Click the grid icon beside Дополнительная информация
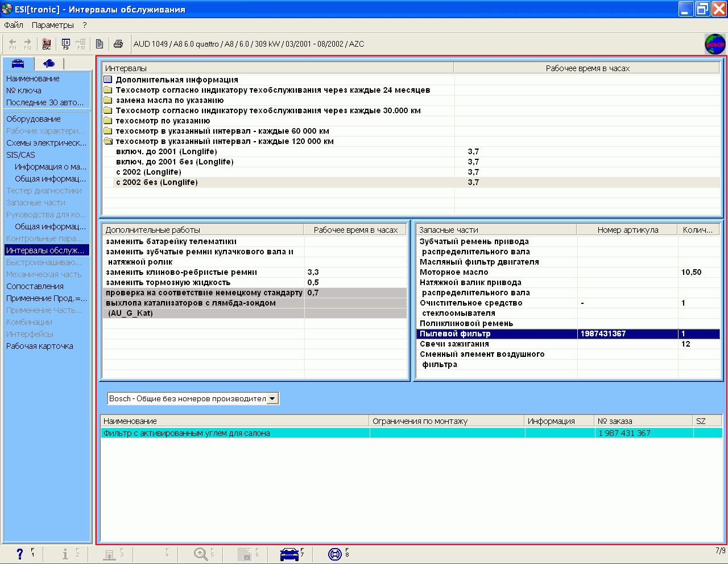The image size is (728, 564). tap(108, 80)
